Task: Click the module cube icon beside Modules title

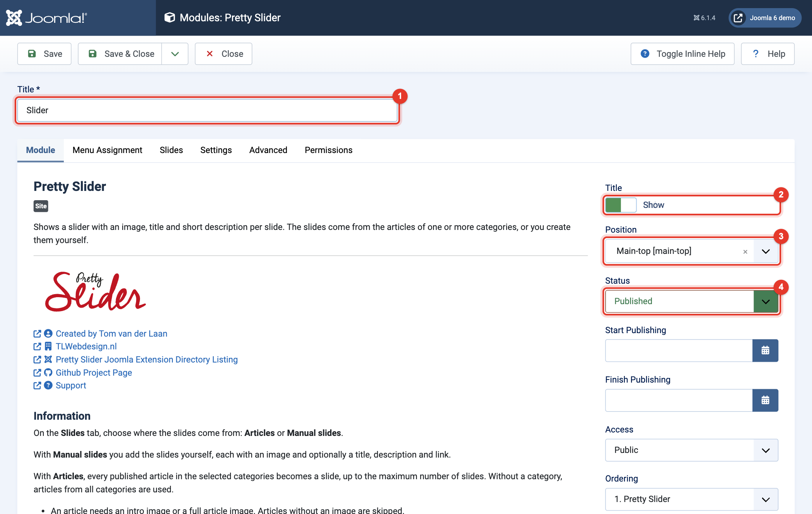Action: pos(169,17)
